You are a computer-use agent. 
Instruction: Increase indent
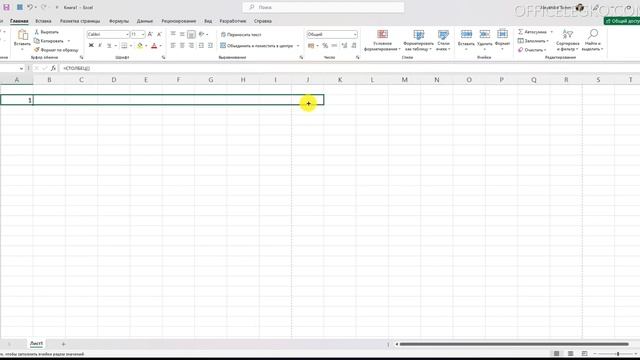(210, 46)
